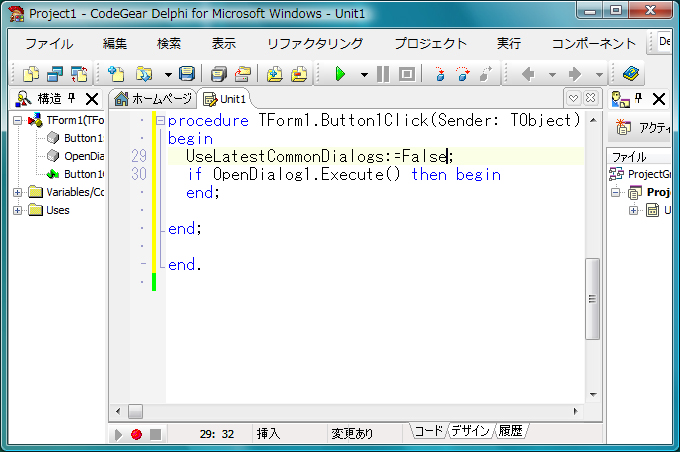Click the new file icon in toolbar

coord(116,74)
